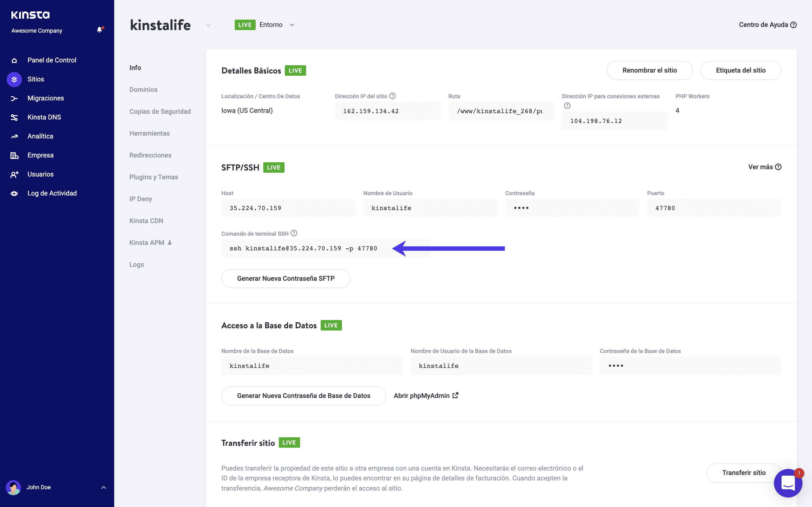
Task: Click the notification bell icon
Action: tap(100, 30)
